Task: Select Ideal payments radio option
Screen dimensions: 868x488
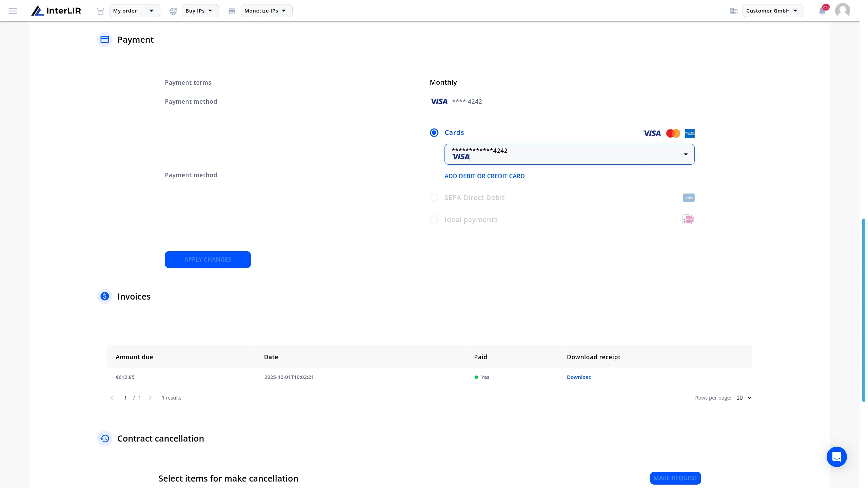Action: pos(434,220)
